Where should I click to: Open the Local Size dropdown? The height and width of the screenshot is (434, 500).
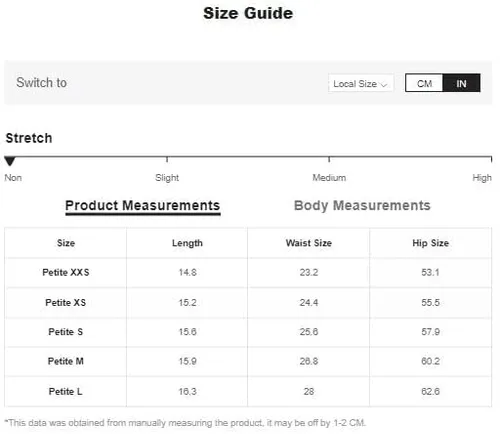coord(361,83)
